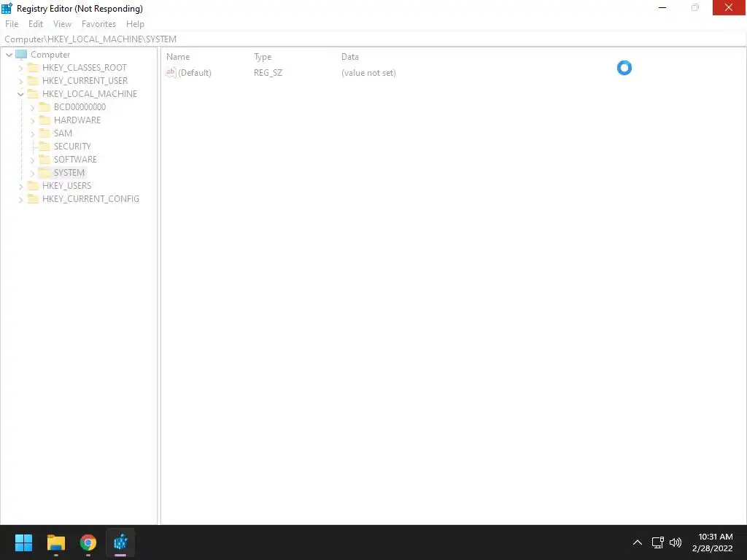Select the SYSTEM key label
The height and width of the screenshot is (560, 747).
(x=69, y=172)
